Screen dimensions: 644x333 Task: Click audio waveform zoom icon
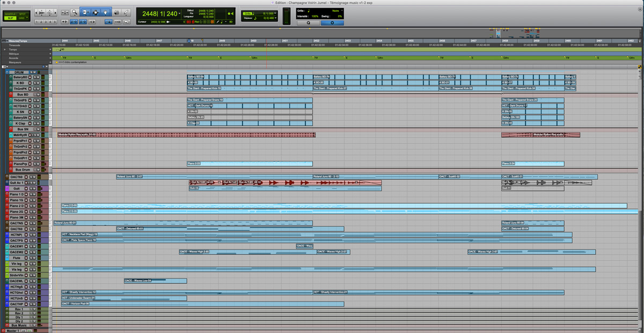point(42,13)
